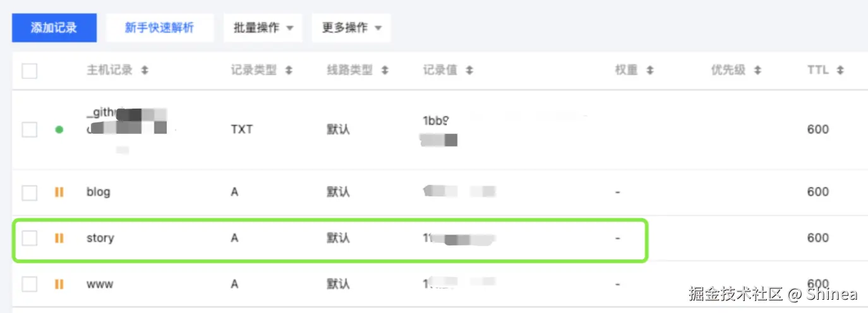Click the 添加记录 button
Viewport: 868px width, 313px height.
pyautogui.click(x=54, y=28)
